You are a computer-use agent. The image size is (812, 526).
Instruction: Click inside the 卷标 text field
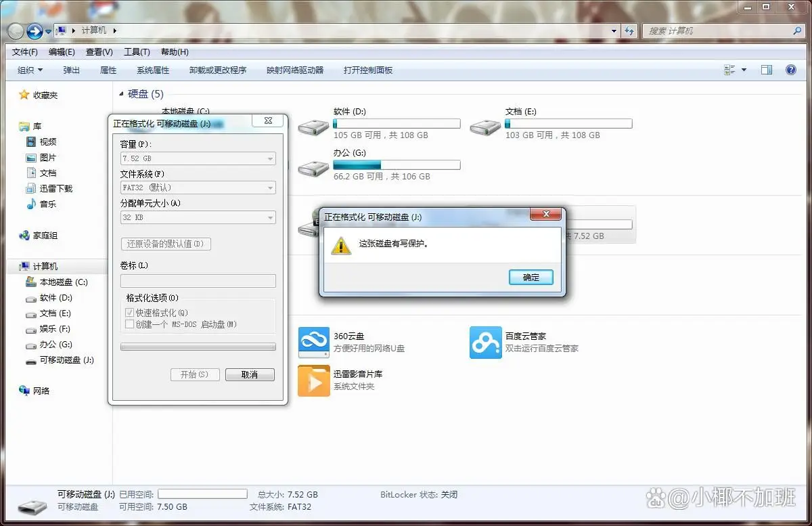point(197,280)
